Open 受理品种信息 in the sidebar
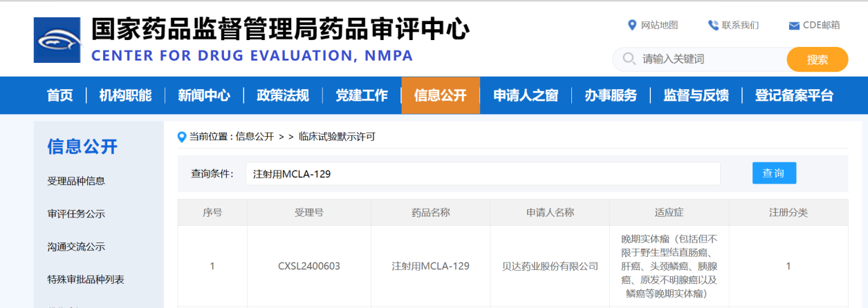The height and width of the screenshot is (308, 868). coord(76,181)
